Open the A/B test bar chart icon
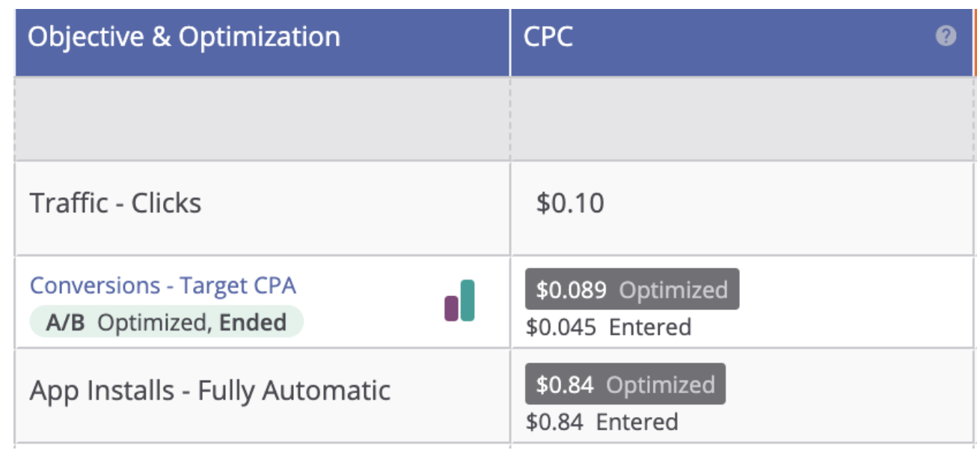Viewport: 980px width, 453px height. coord(459,301)
